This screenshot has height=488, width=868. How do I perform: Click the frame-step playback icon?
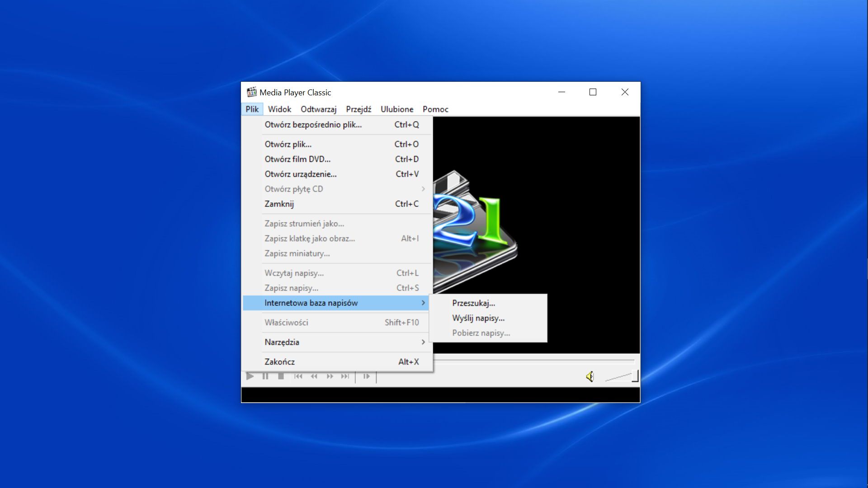(366, 376)
